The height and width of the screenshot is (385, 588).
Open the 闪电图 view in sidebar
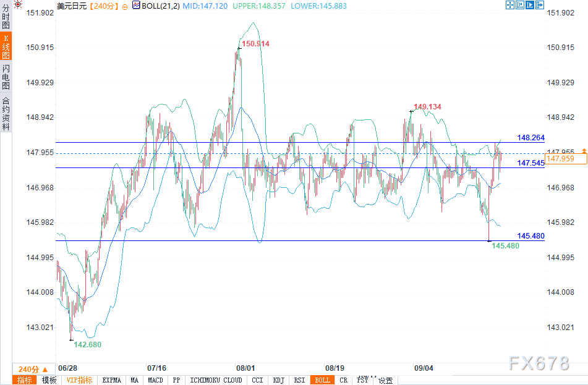[x=6, y=77]
